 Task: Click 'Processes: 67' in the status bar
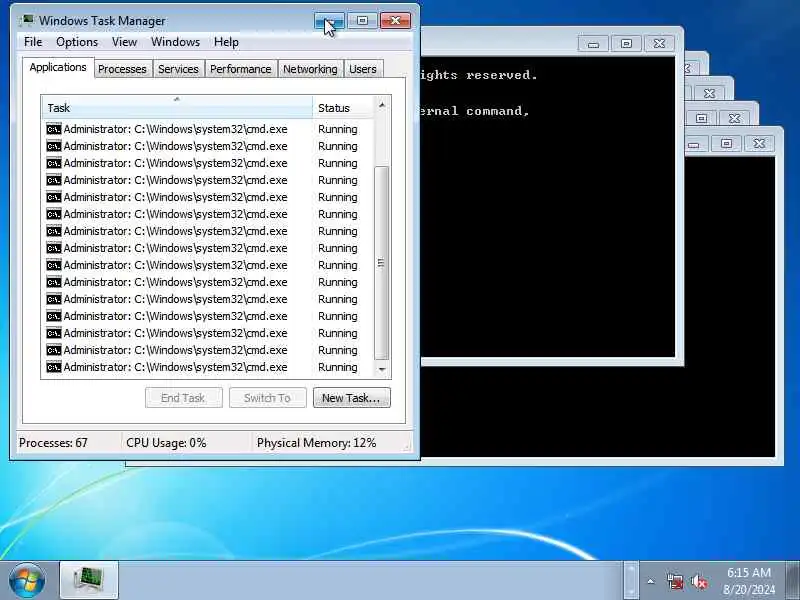54,442
